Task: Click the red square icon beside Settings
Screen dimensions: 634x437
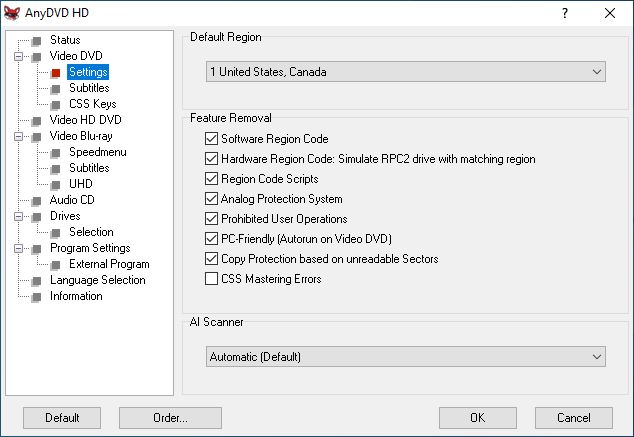Action: click(x=55, y=73)
